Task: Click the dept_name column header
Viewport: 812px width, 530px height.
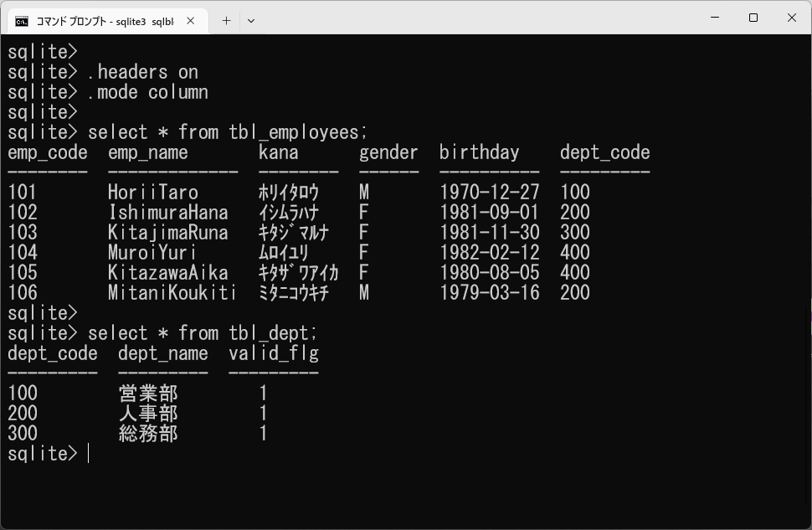Action: [162, 353]
